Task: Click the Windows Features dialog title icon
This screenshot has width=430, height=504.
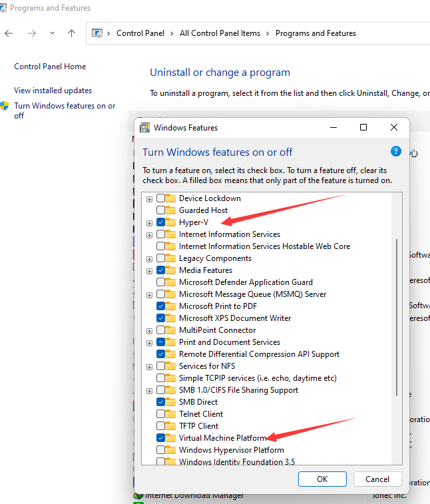Action: tap(145, 128)
